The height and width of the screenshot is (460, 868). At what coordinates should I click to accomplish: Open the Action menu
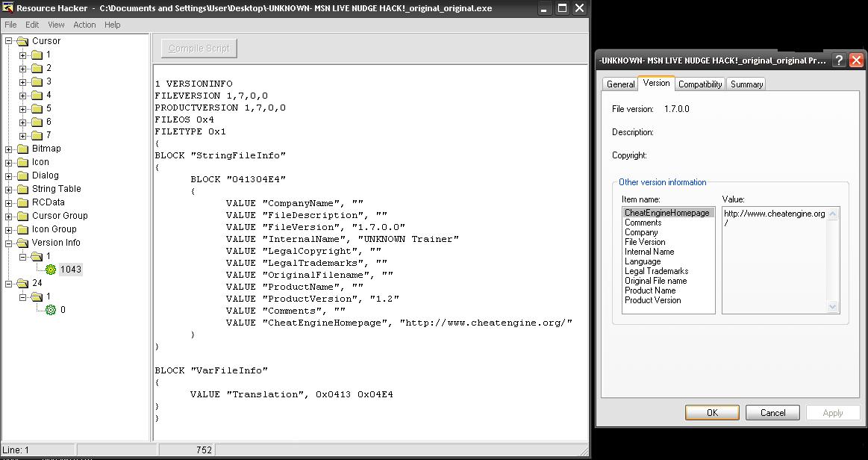84,25
